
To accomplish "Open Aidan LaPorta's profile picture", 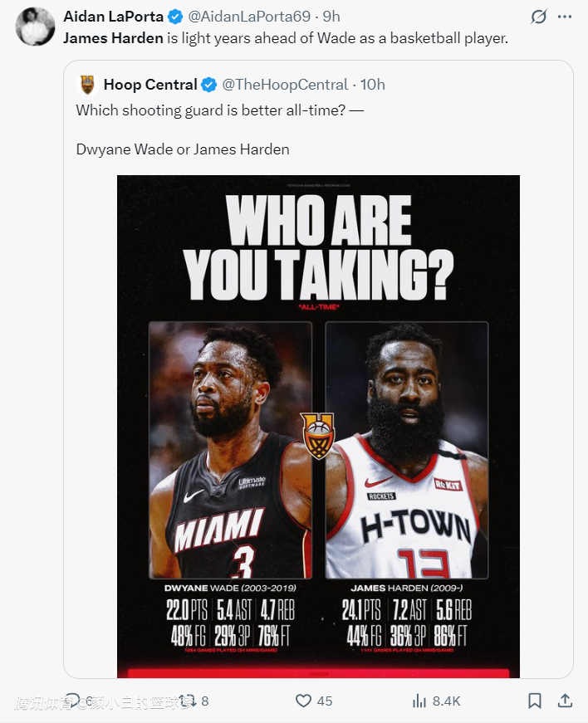I will coord(35,26).
